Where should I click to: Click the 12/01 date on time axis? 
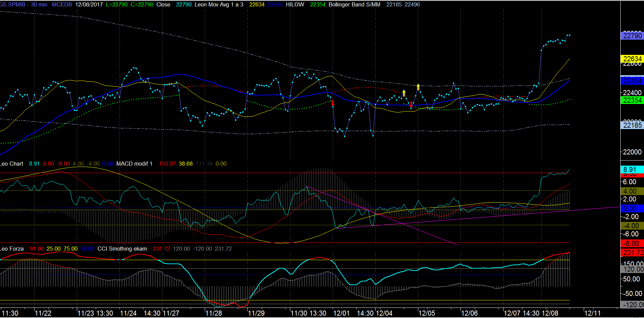click(x=341, y=313)
